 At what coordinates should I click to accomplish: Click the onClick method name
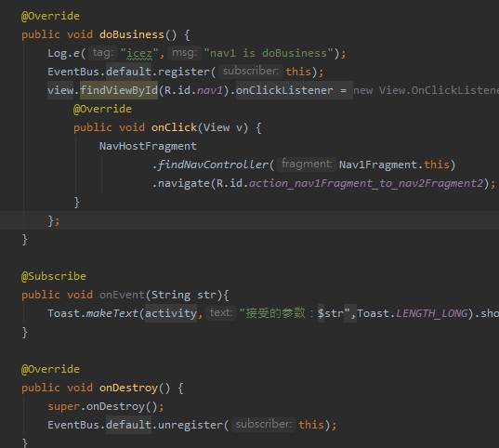[x=174, y=127]
